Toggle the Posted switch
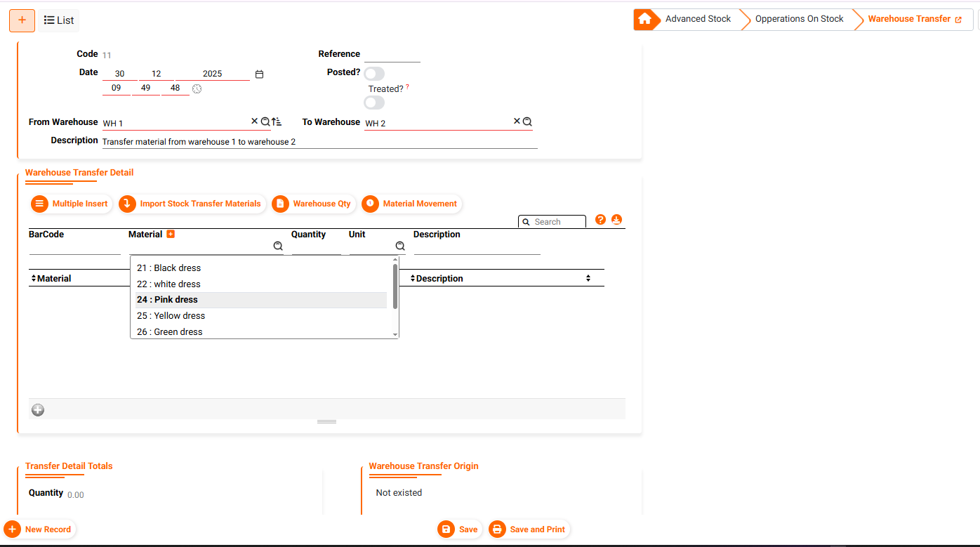Screen dimensions: 980x547 click(374, 74)
